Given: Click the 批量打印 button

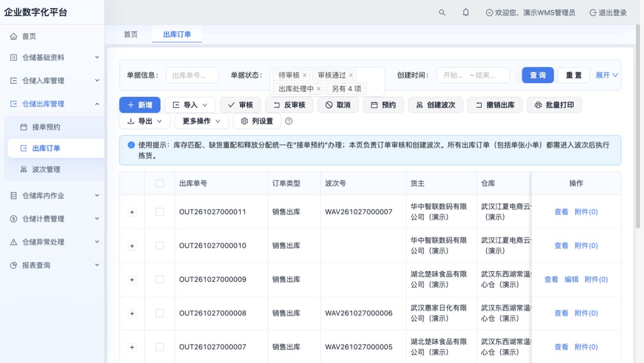Looking at the screenshot, I should [x=554, y=105].
